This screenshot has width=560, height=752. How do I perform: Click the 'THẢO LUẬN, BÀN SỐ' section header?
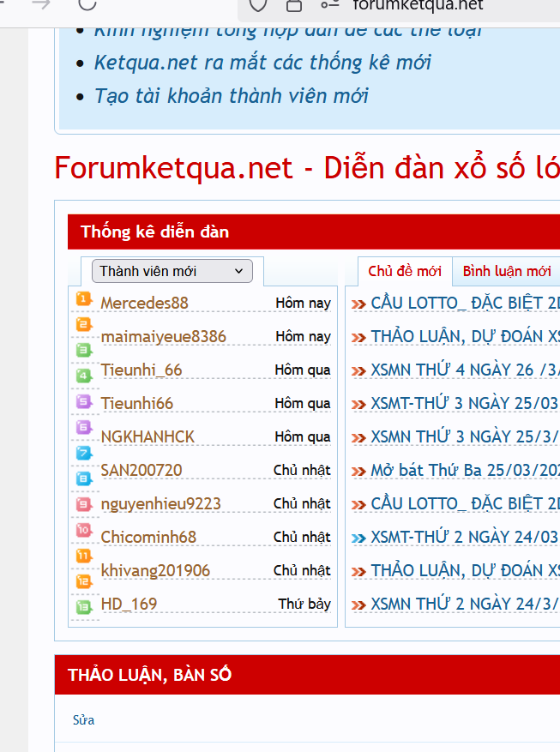point(149,675)
